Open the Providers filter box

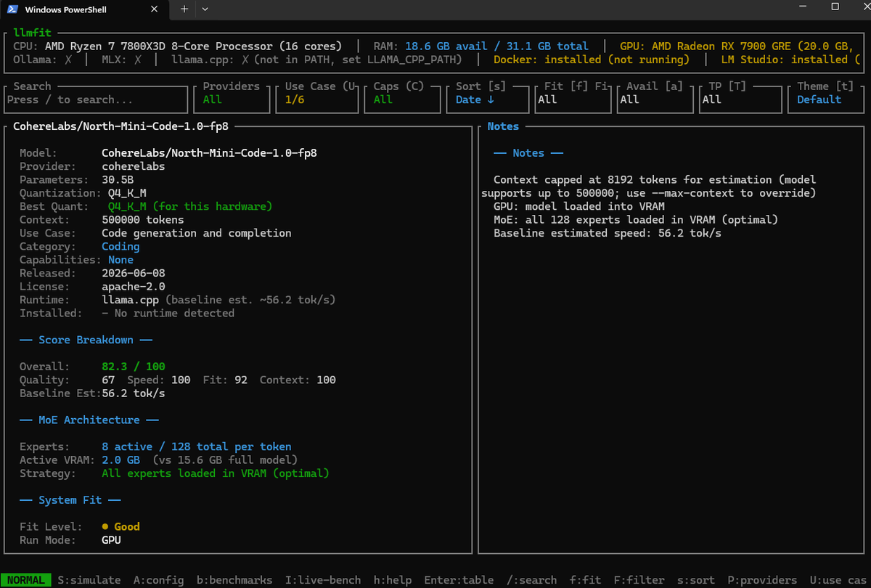[x=232, y=99]
